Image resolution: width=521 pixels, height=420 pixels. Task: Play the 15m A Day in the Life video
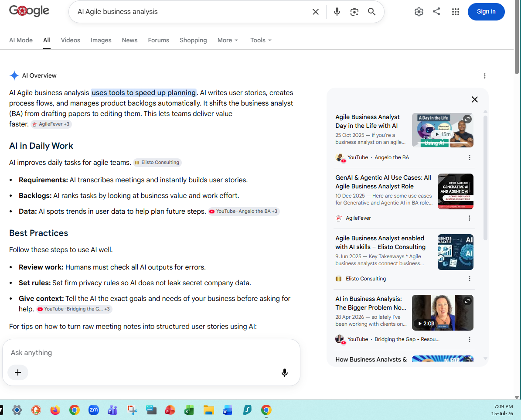443,134
